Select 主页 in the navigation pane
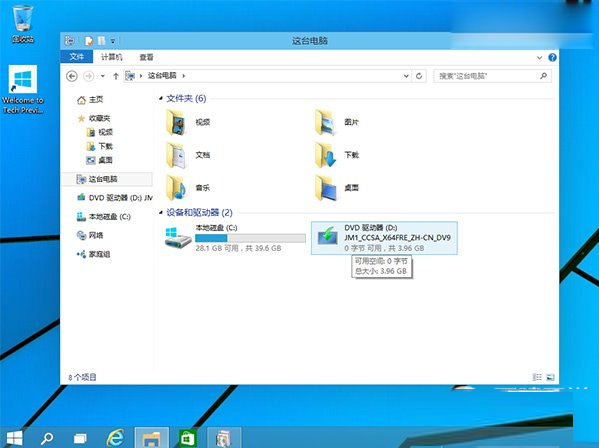Image resolution: width=599 pixels, height=448 pixels. tap(90, 100)
